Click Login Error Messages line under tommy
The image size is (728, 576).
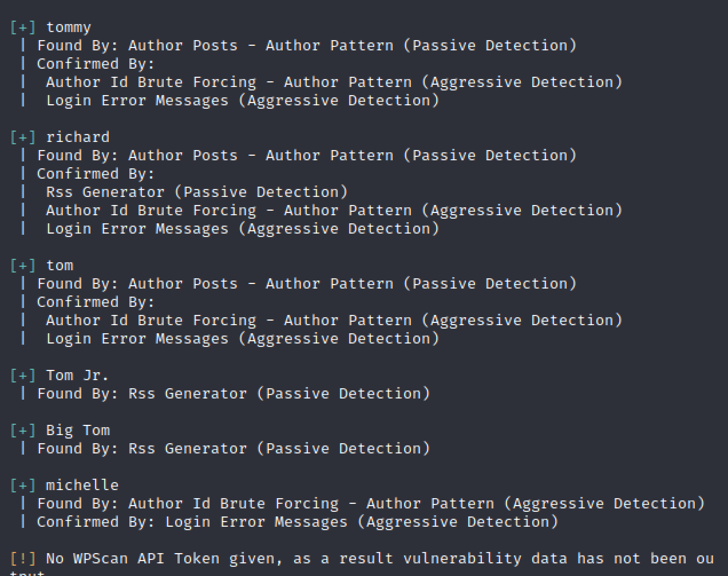tap(242, 101)
